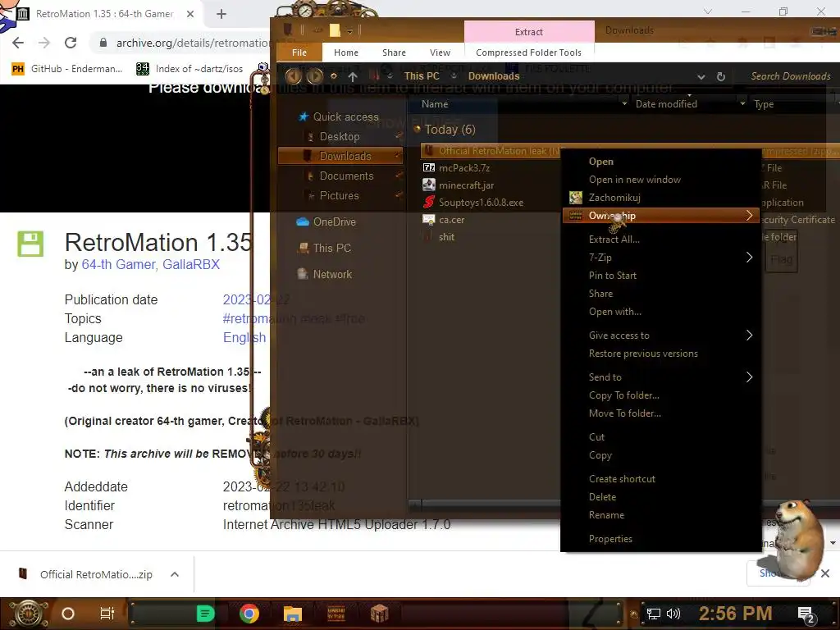
Task: Go up one folder level in Explorer
Action: (353, 76)
